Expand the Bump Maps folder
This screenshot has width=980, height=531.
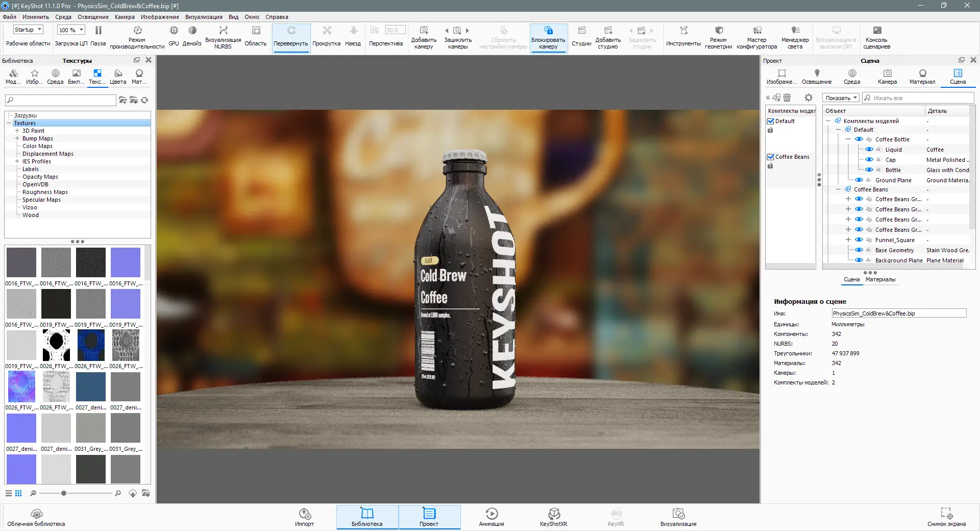click(17, 138)
